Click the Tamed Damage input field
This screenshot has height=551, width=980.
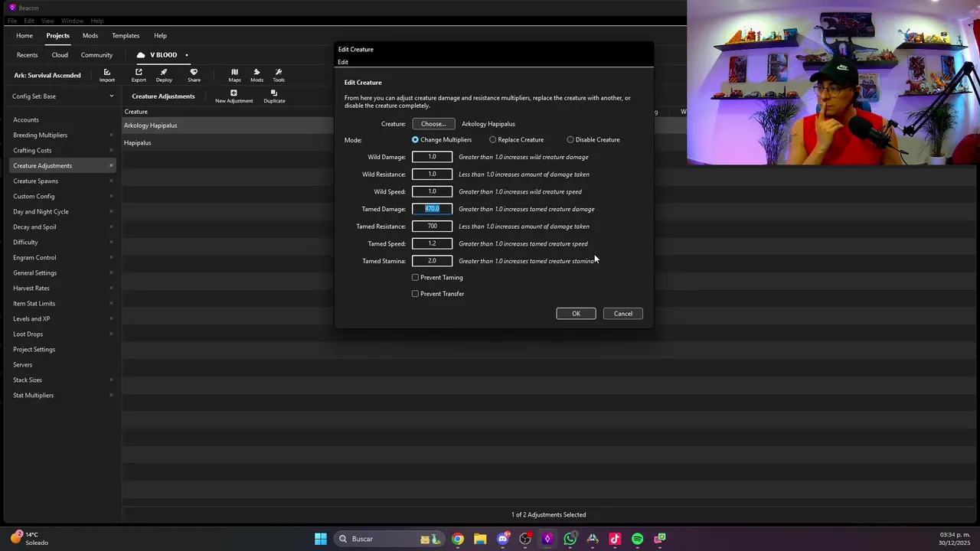432,209
